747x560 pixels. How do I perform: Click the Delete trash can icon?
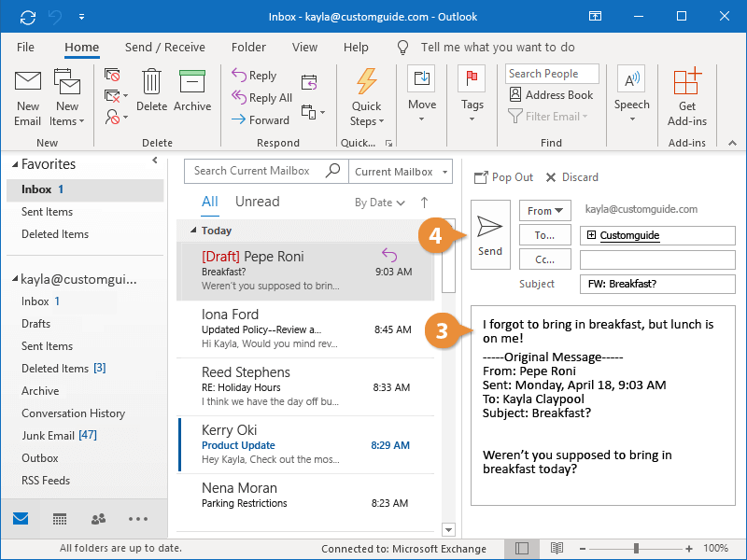151,81
